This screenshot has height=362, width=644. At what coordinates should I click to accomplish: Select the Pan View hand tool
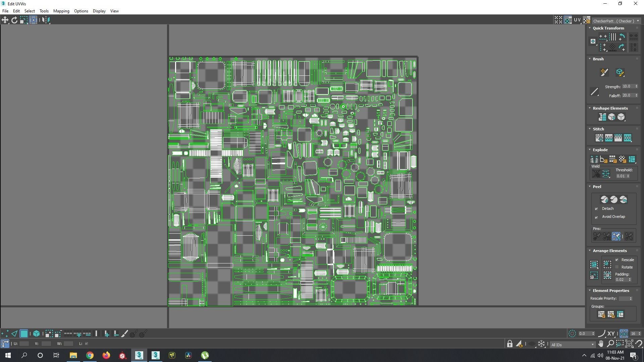point(601,344)
